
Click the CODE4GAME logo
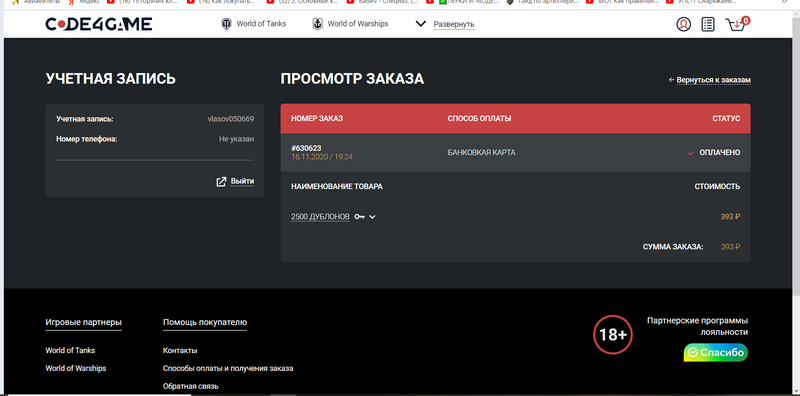pos(98,24)
